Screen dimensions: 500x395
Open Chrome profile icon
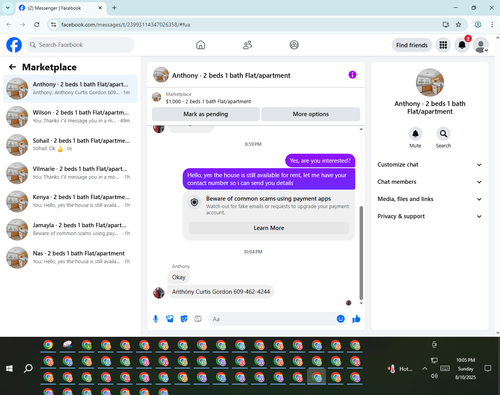coord(478,25)
